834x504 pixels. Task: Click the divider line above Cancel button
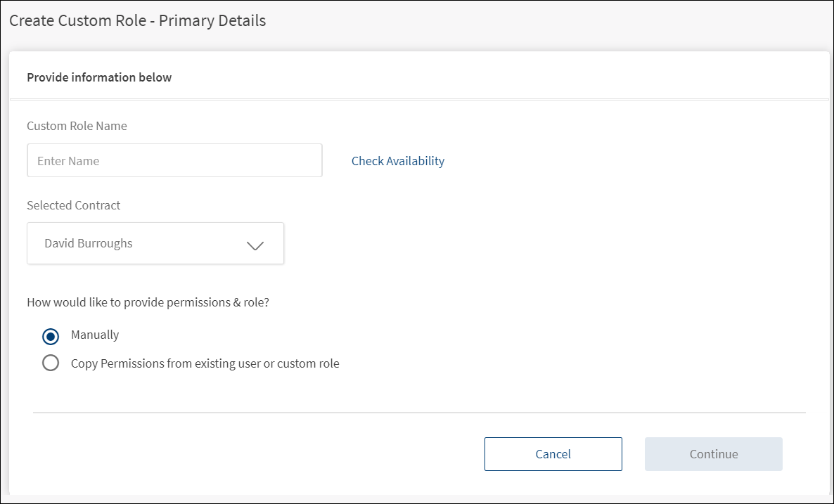point(419,413)
